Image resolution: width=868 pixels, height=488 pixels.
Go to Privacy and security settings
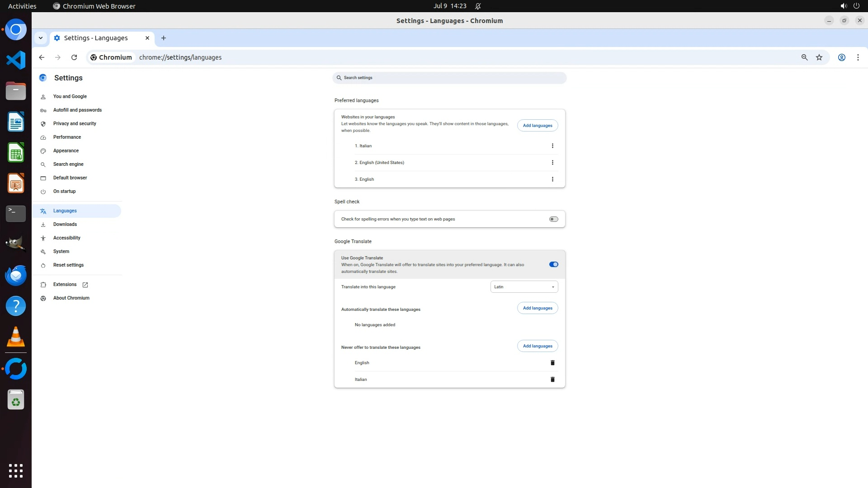click(x=75, y=123)
